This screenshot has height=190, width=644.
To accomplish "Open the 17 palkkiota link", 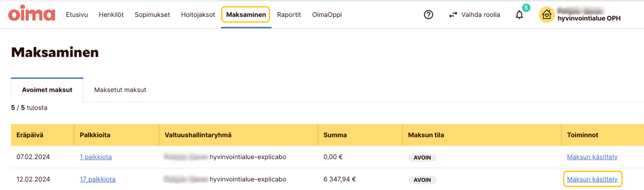I will [x=97, y=179].
